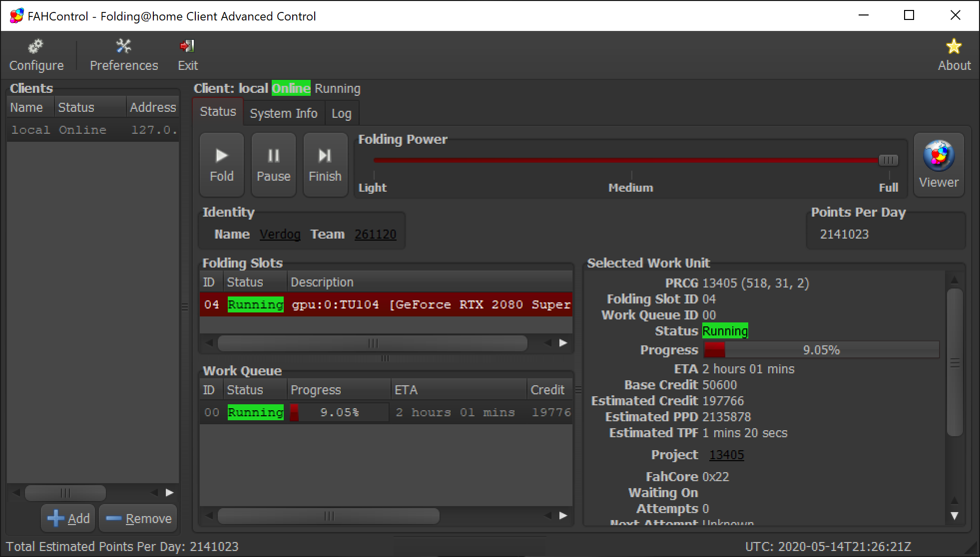Click the Work Queue Progress column header
The width and height of the screenshot is (980, 557).
coord(339,390)
